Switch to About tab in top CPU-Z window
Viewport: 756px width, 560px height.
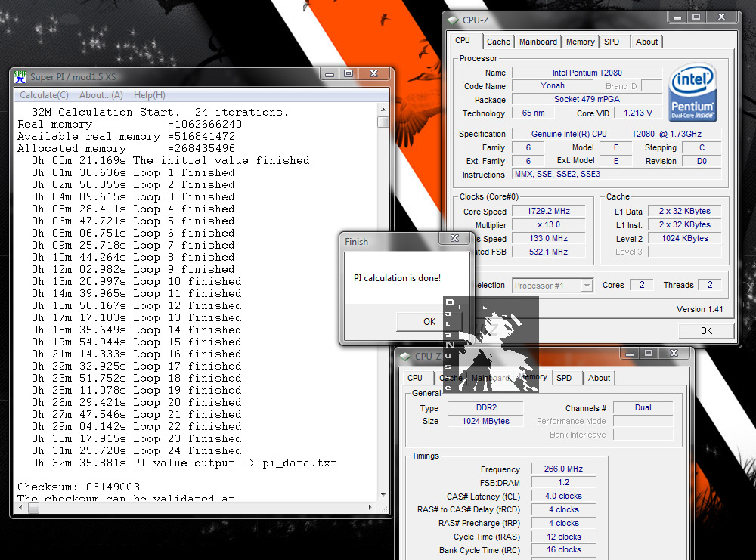click(x=646, y=42)
